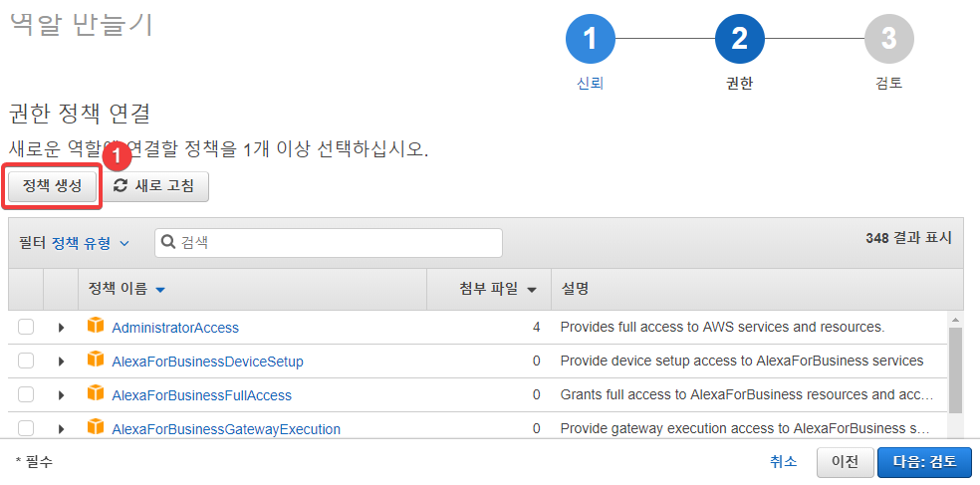Expand AlexaForBusinessGatewayExecution row arrow
Viewport: 980px width, 485px height.
pyautogui.click(x=61, y=429)
